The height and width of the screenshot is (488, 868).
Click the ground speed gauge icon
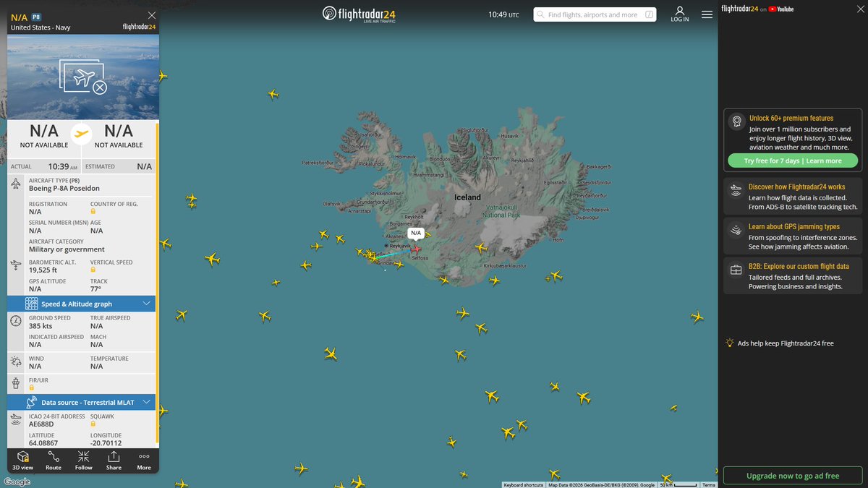click(16, 321)
